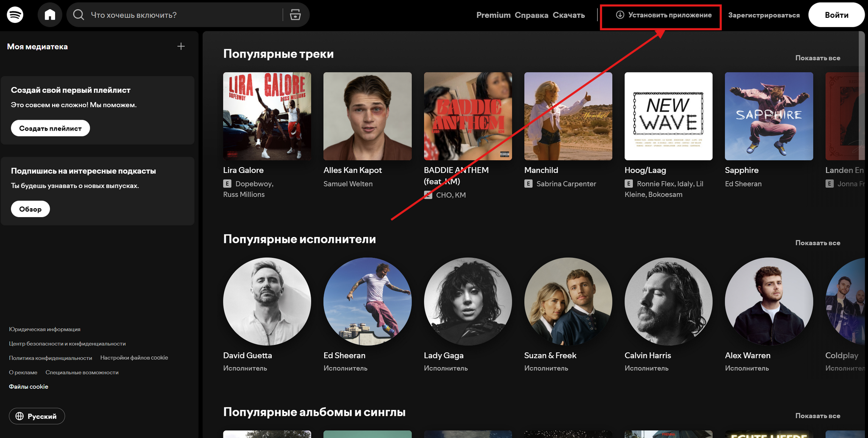This screenshot has width=868, height=438.
Task: Open David Guetta artist photo
Action: (267, 301)
